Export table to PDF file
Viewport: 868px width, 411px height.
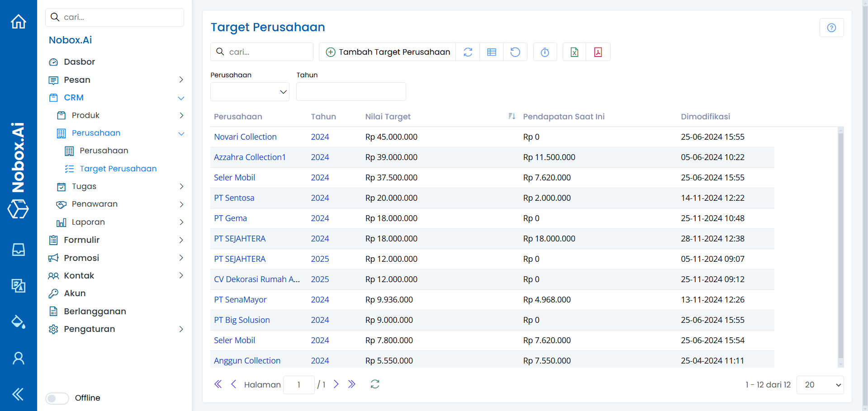(598, 52)
